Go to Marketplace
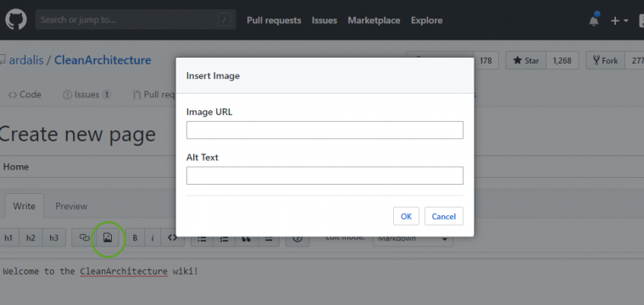This screenshot has height=305, width=644. point(374,20)
